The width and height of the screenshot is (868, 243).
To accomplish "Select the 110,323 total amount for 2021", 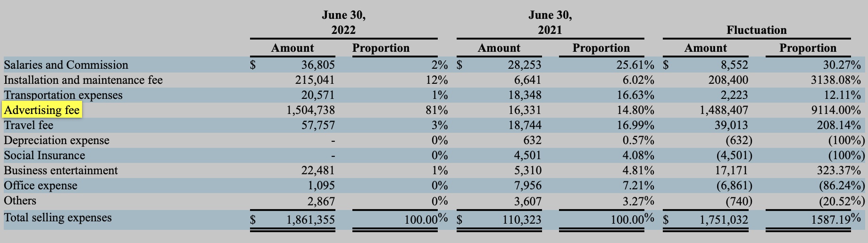I will pos(521,220).
